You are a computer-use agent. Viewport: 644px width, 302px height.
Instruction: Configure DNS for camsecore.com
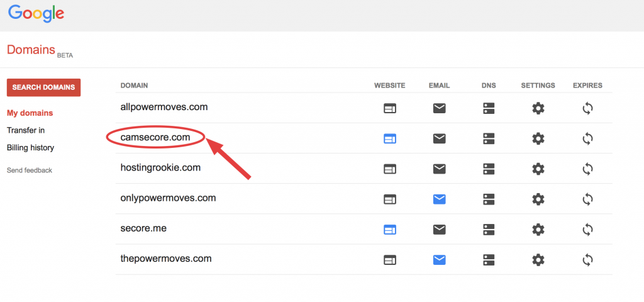coord(489,139)
